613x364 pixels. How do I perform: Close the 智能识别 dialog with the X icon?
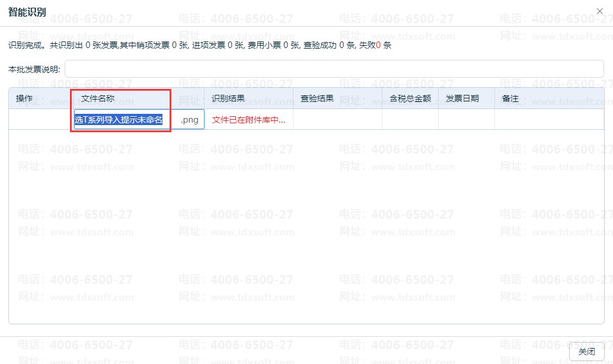point(599,11)
